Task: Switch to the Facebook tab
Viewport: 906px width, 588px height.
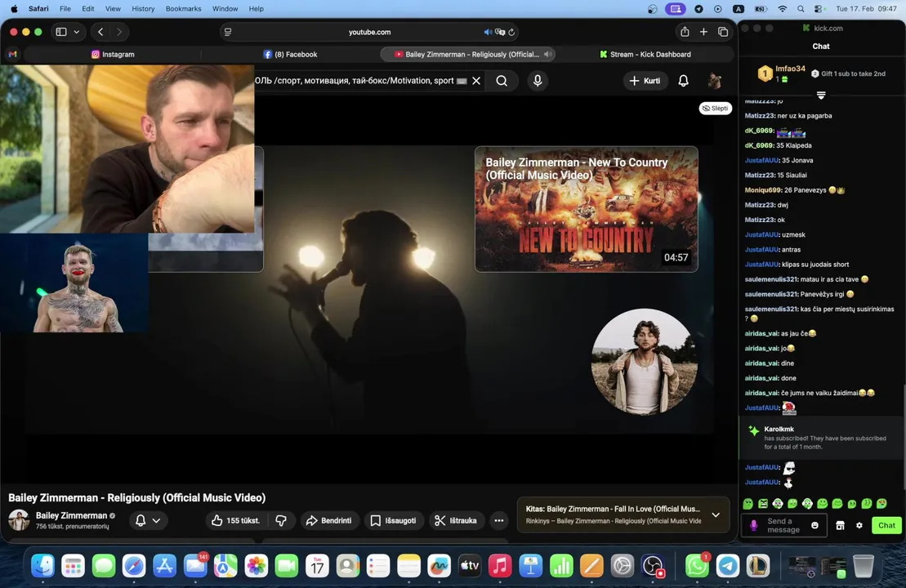Action: pos(291,54)
